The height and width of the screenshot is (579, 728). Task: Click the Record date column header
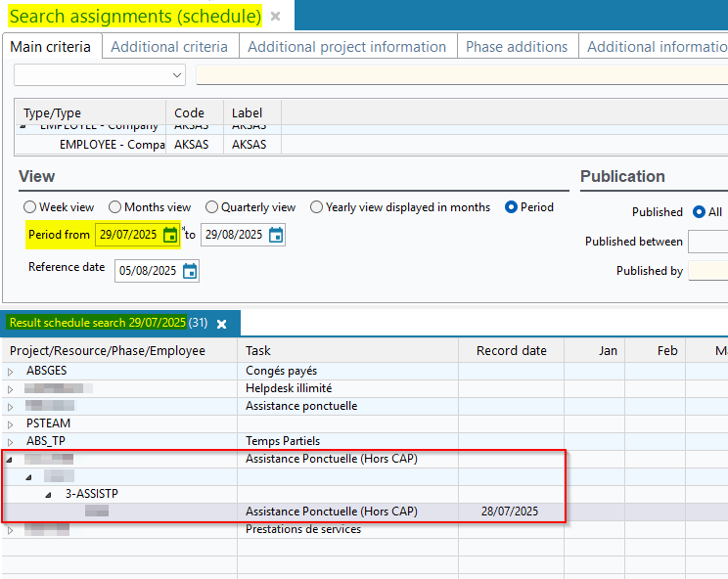[511, 351]
